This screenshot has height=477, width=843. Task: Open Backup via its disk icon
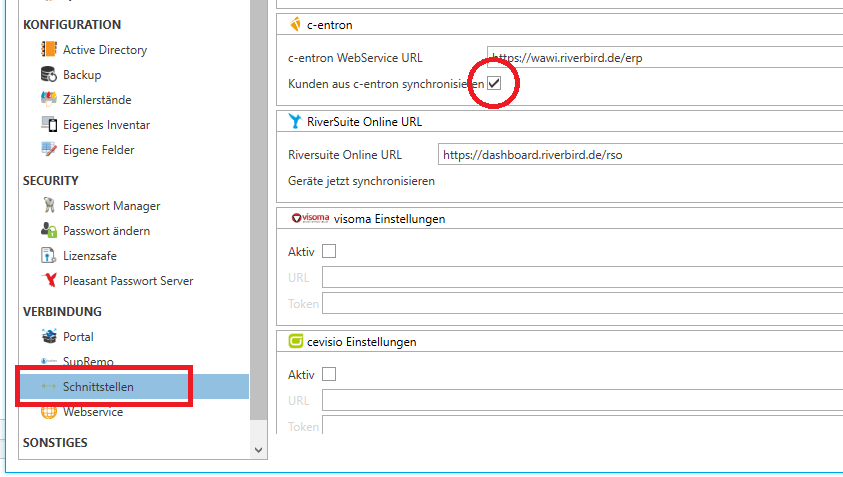coord(49,75)
